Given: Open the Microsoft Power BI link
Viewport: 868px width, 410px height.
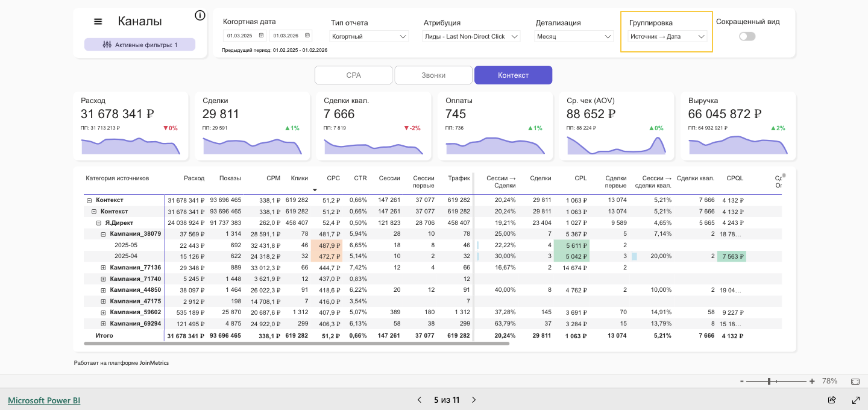Looking at the screenshot, I should [x=44, y=400].
